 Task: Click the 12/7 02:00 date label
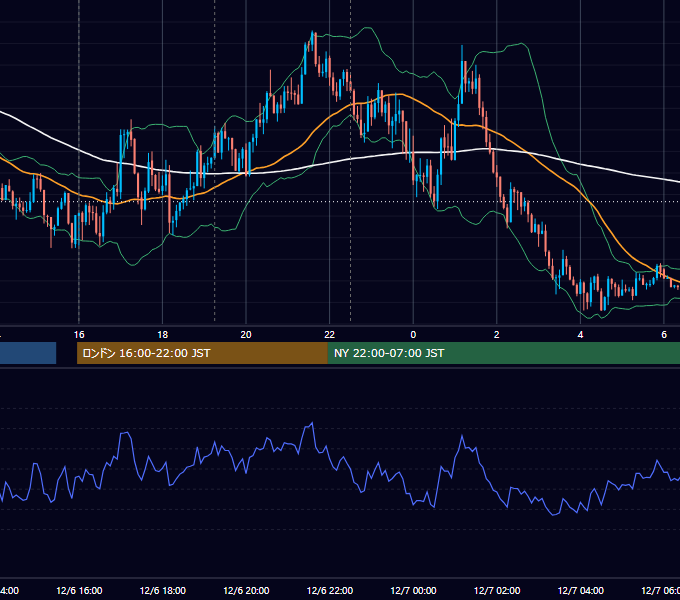[x=497, y=590]
